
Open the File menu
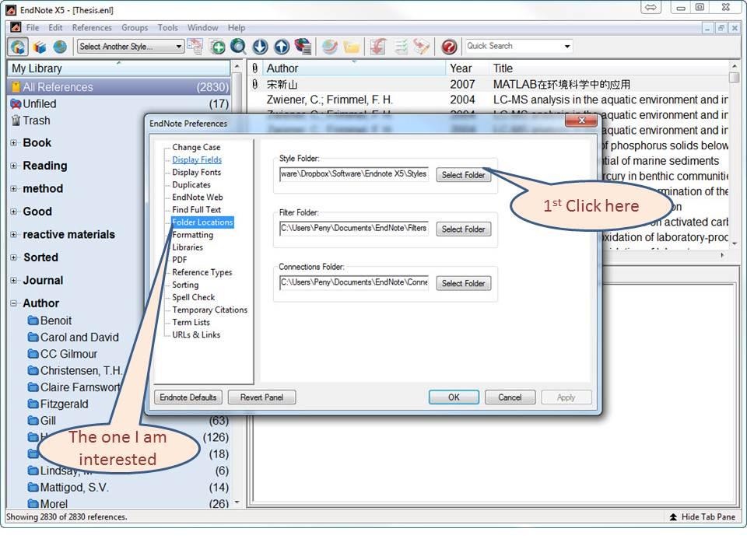click(x=33, y=28)
